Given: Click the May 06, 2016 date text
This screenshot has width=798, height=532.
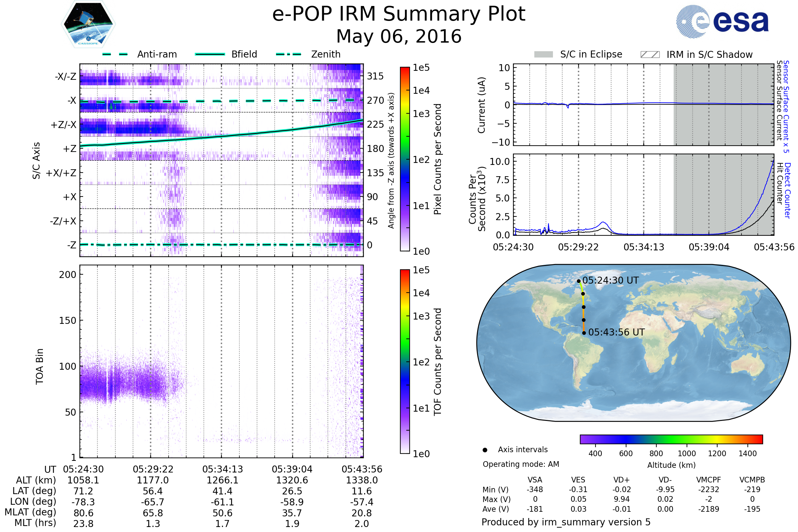Looking at the screenshot, I should (x=399, y=37).
